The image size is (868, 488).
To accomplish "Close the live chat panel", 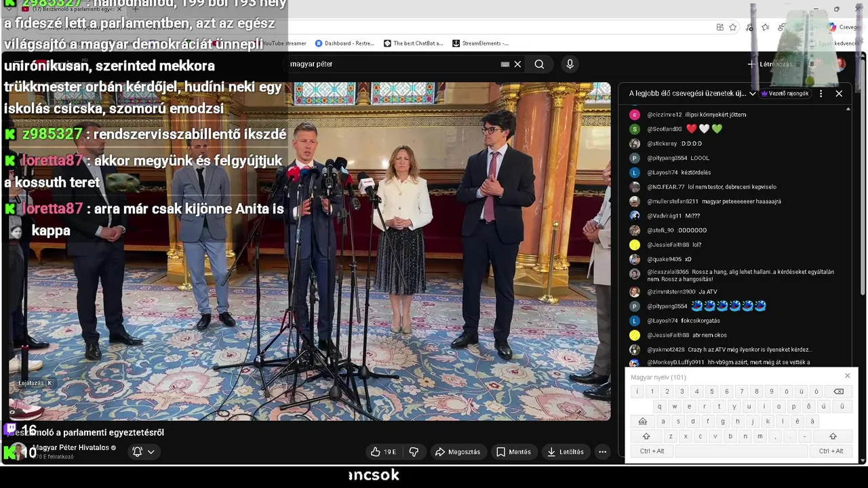I will click(x=839, y=94).
